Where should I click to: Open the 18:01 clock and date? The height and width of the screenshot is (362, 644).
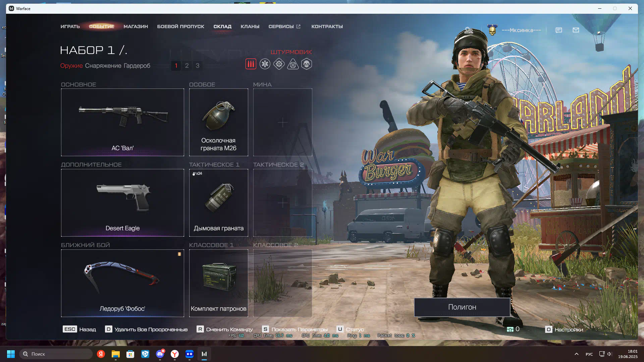tap(628, 354)
